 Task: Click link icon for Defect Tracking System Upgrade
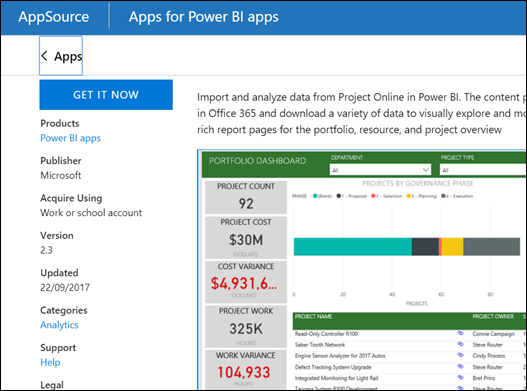pyautogui.click(x=460, y=366)
